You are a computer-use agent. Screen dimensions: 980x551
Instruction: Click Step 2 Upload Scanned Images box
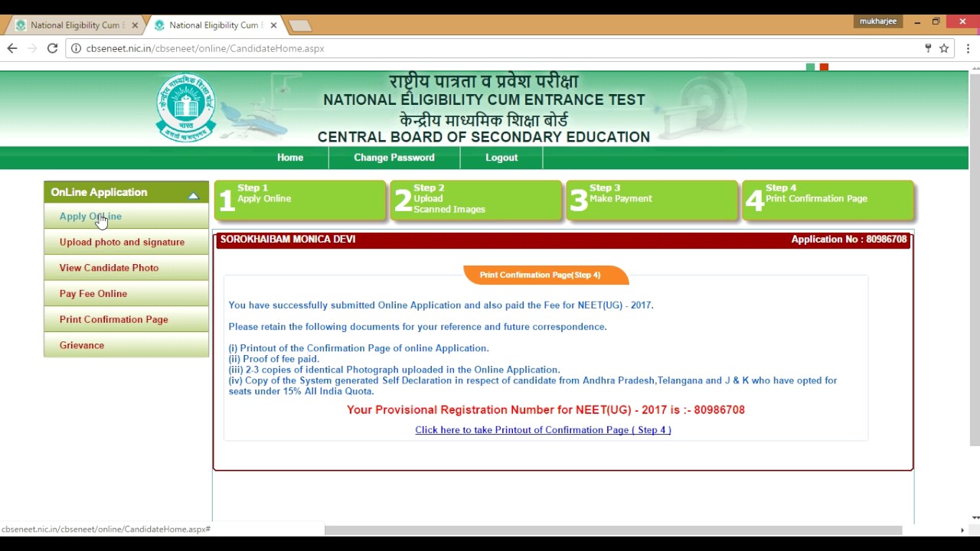point(476,201)
